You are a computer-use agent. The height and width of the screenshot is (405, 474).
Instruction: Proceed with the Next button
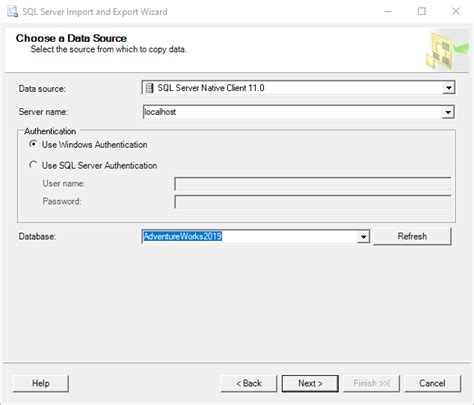click(310, 383)
